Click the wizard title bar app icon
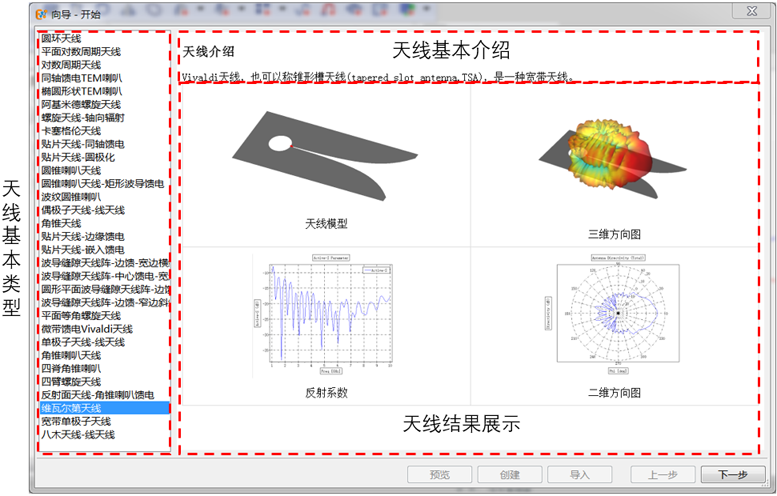 [x=41, y=14]
